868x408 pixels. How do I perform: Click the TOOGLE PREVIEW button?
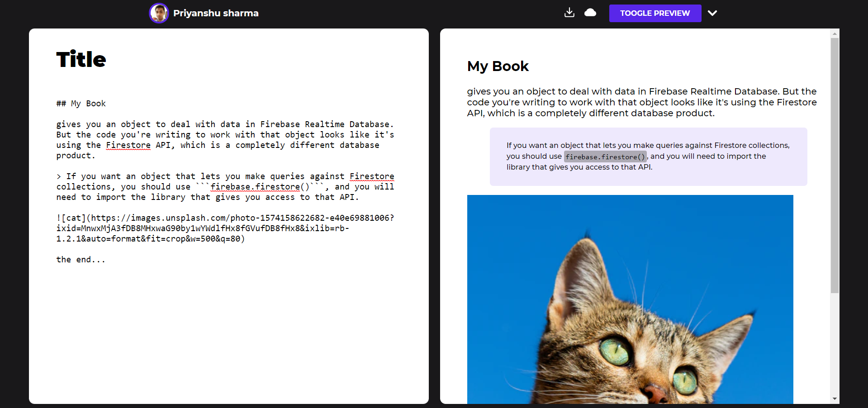point(655,13)
